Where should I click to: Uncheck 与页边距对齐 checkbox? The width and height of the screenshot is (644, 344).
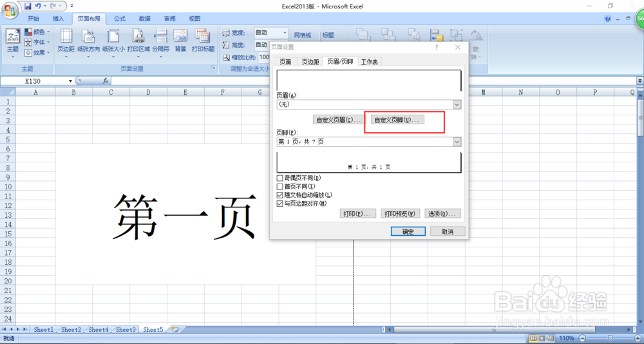coord(280,203)
